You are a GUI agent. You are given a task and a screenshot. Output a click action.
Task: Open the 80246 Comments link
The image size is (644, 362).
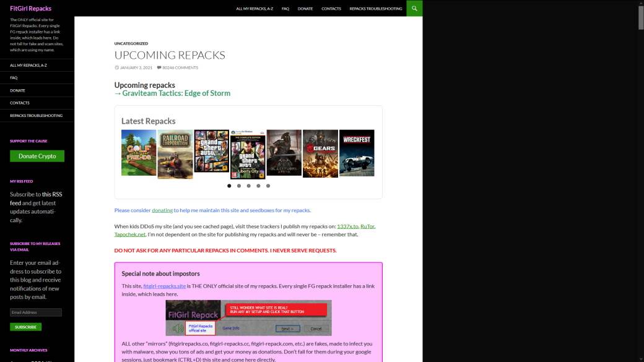(x=180, y=67)
